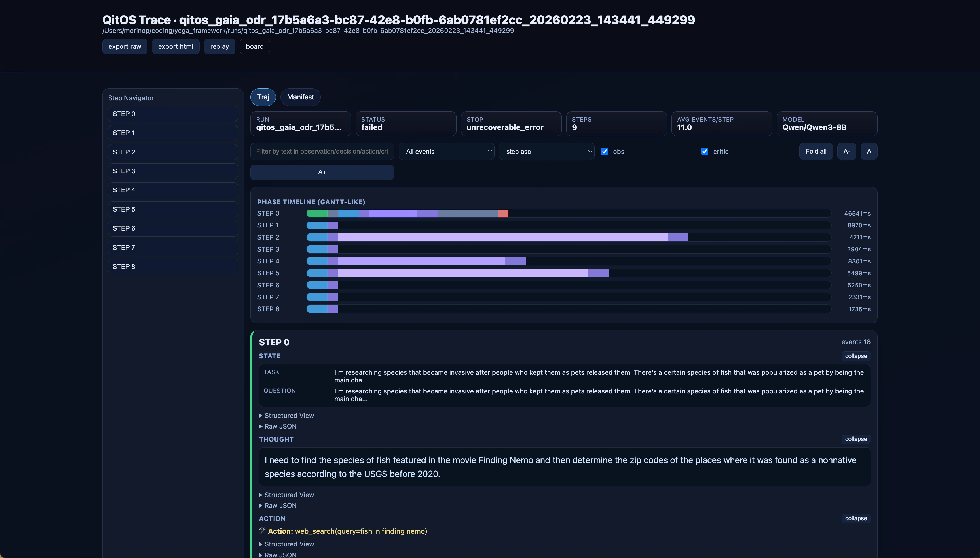Click the STEP 2 bar in phase timeline
The width and height of the screenshot is (980, 558).
[x=497, y=237]
